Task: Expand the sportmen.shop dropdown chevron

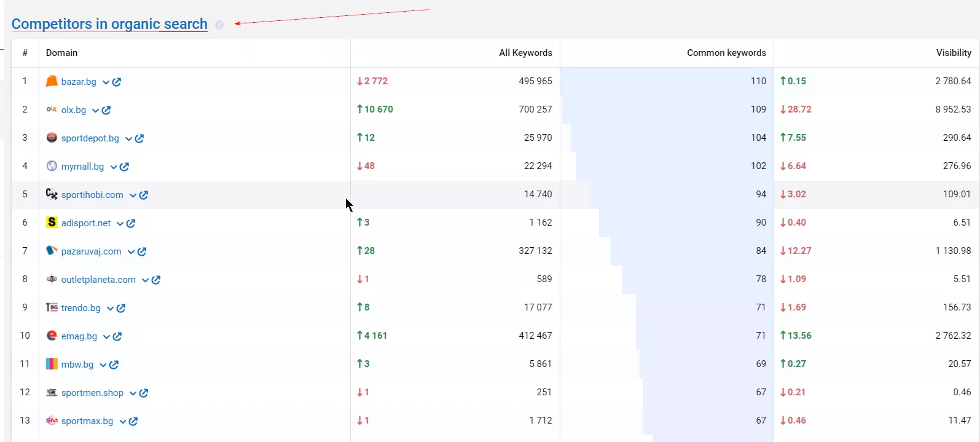Action: point(133,393)
